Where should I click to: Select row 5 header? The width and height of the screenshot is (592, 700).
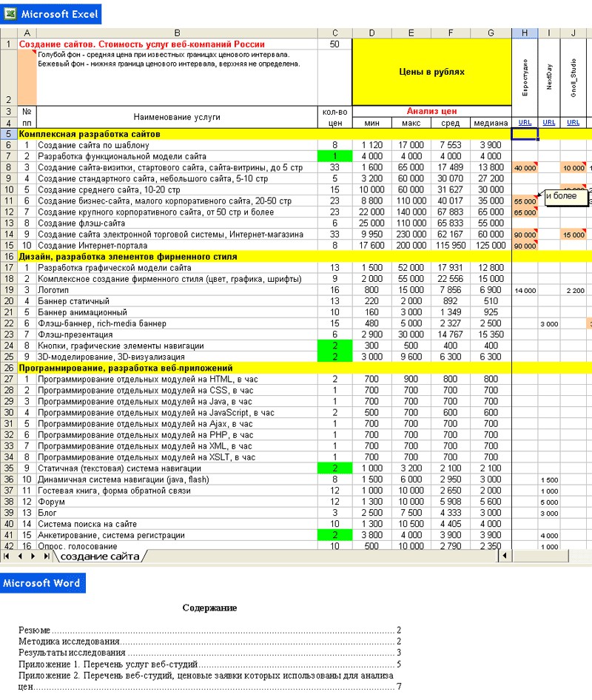pyautogui.click(x=8, y=133)
